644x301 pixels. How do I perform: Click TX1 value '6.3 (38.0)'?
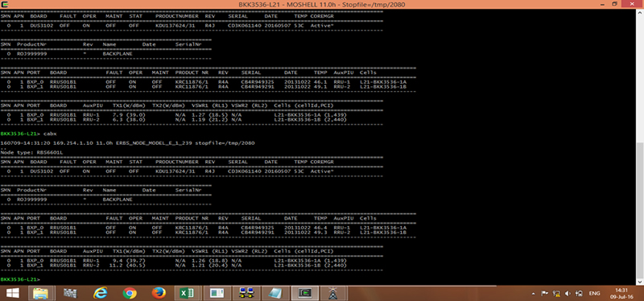point(129,119)
